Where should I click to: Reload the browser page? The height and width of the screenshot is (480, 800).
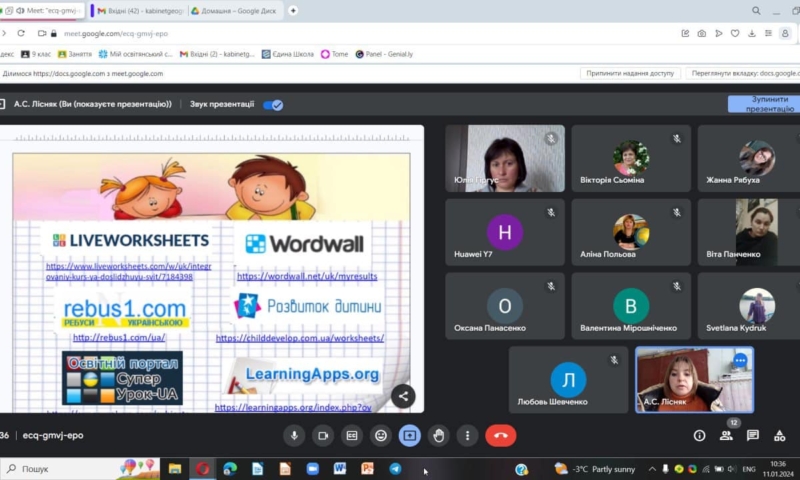pos(21,33)
